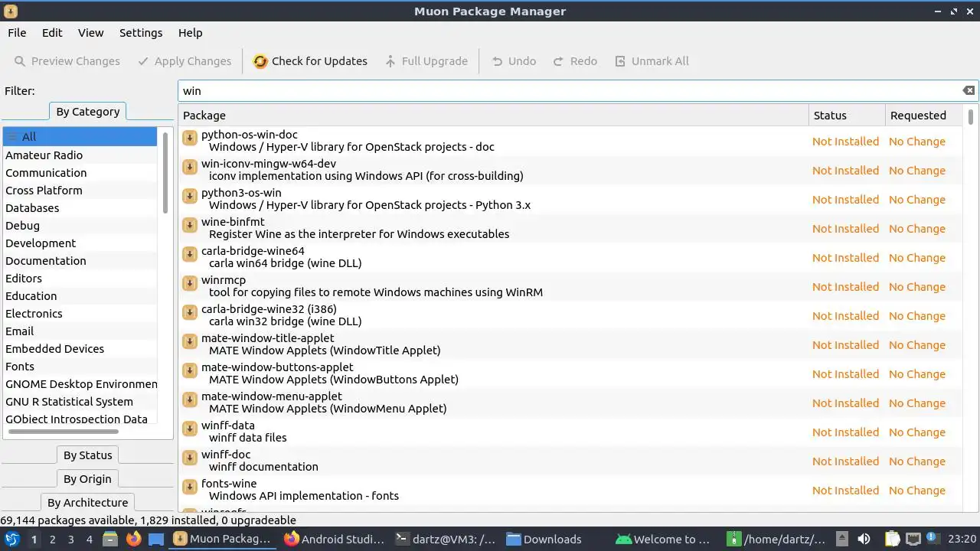Select the Development category
This screenshot has width=980, height=551.
click(80, 243)
